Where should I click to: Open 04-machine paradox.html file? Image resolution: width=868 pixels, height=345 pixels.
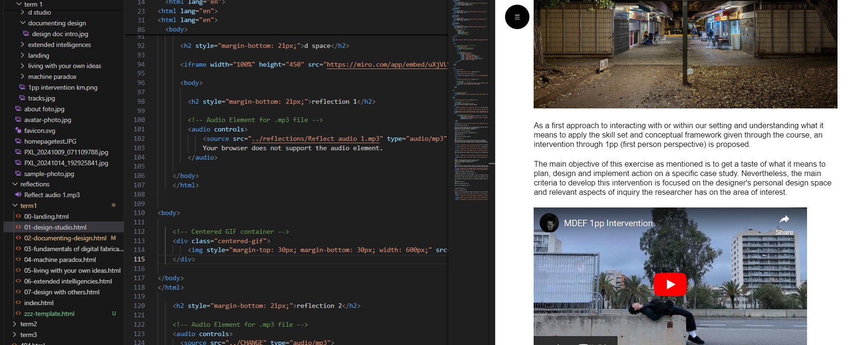[x=60, y=260]
